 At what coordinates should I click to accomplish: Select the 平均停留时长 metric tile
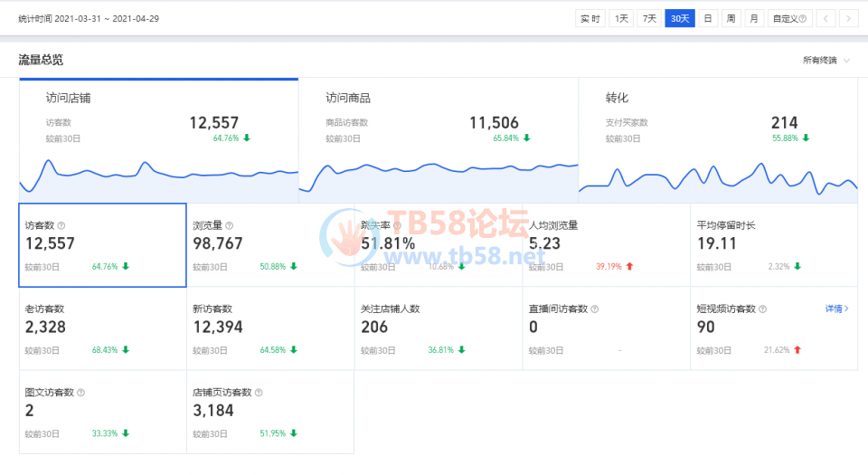click(x=774, y=244)
